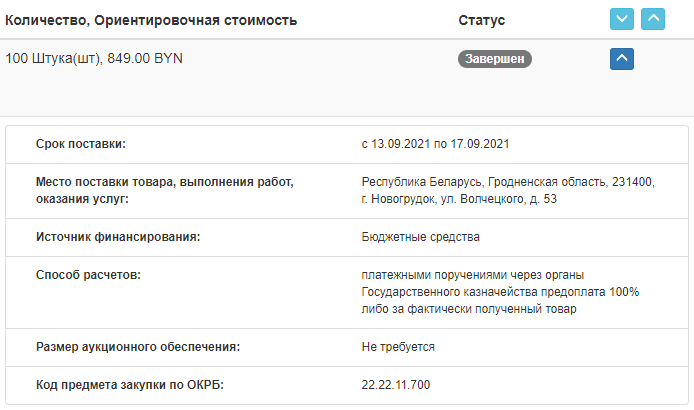Screen dimensions: 694x410
Task: Click the delivery dates "с 13.09.2021 по 17.09.2021"
Action: pos(435,144)
